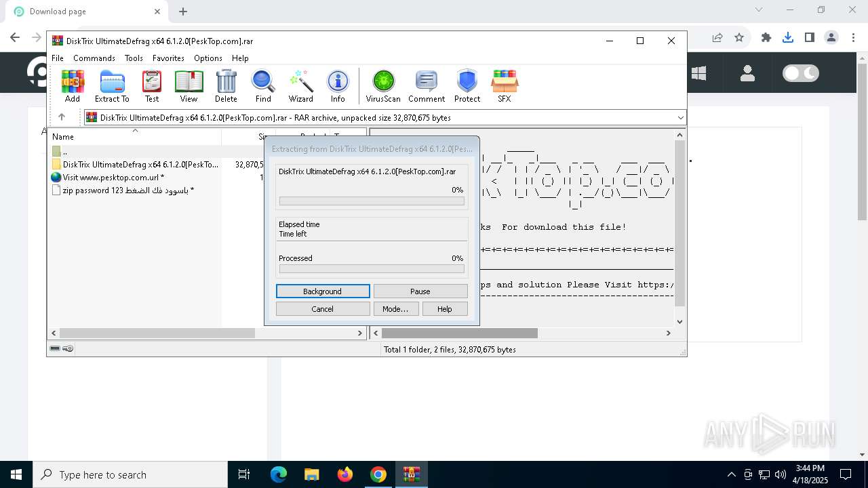
Task: Click the Find toolbar icon
Action: tap(263, 86)
